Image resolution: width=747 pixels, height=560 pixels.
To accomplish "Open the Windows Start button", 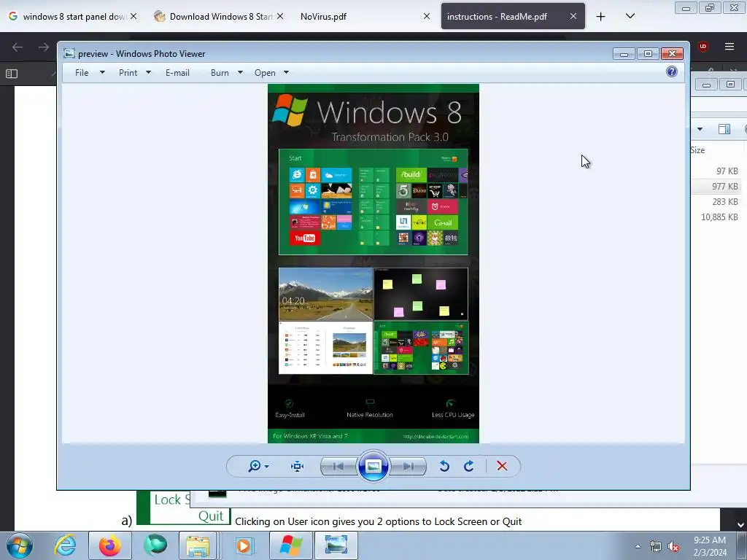I will pos(19,545).
